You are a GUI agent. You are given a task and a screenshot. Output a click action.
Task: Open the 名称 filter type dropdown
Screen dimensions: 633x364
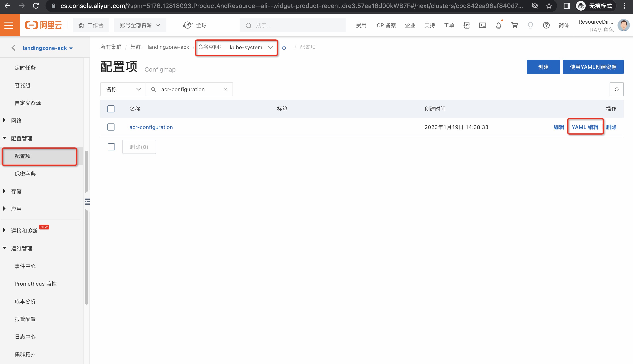[x=123, y=89]
